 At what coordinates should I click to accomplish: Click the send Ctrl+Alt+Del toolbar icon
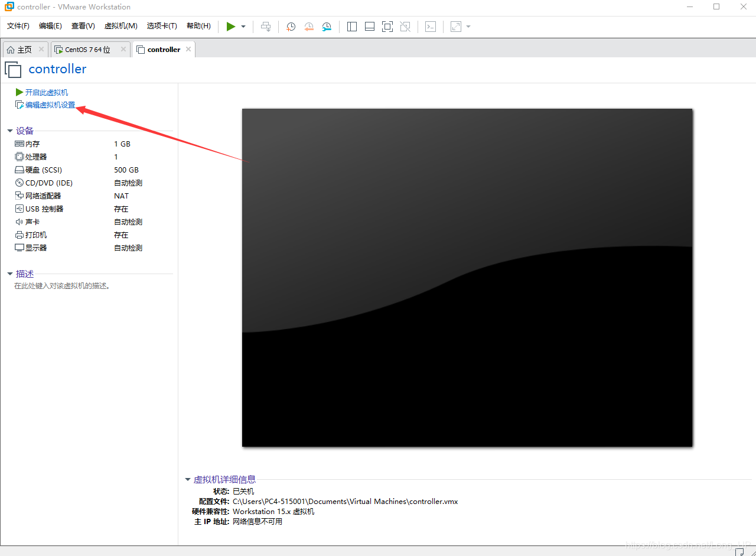[266, 27]
